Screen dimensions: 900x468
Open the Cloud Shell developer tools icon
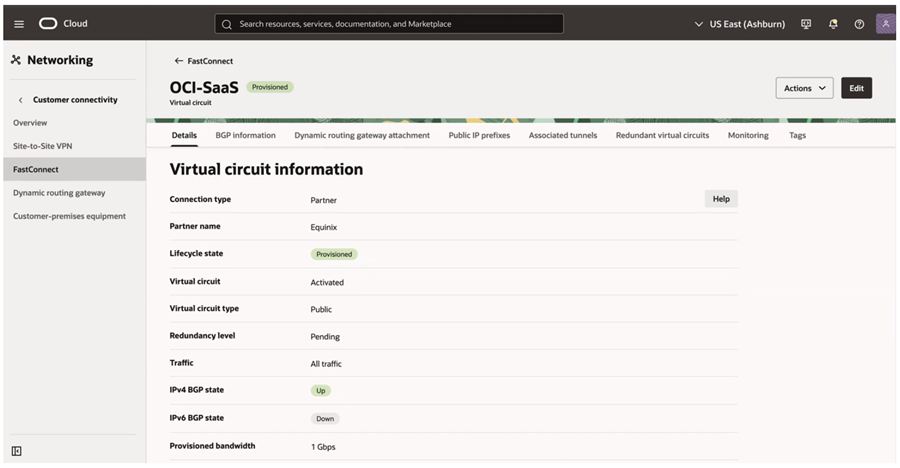click(806, 24)
